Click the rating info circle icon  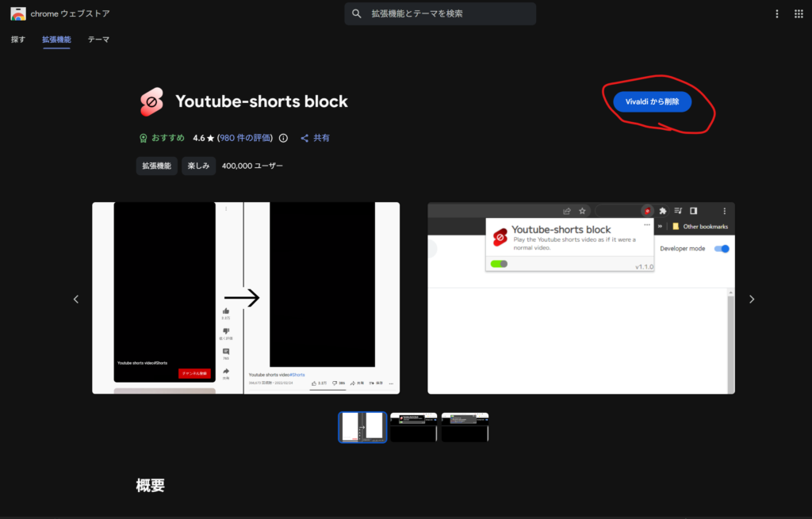click(x=284, y=138)
